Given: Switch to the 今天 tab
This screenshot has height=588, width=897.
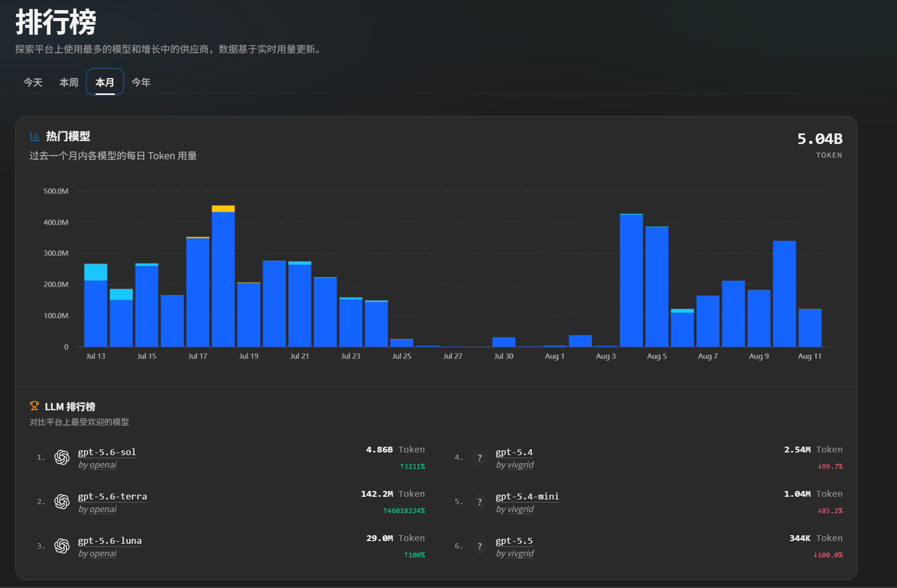Looking at the screenshot, I should coord(33,82).
